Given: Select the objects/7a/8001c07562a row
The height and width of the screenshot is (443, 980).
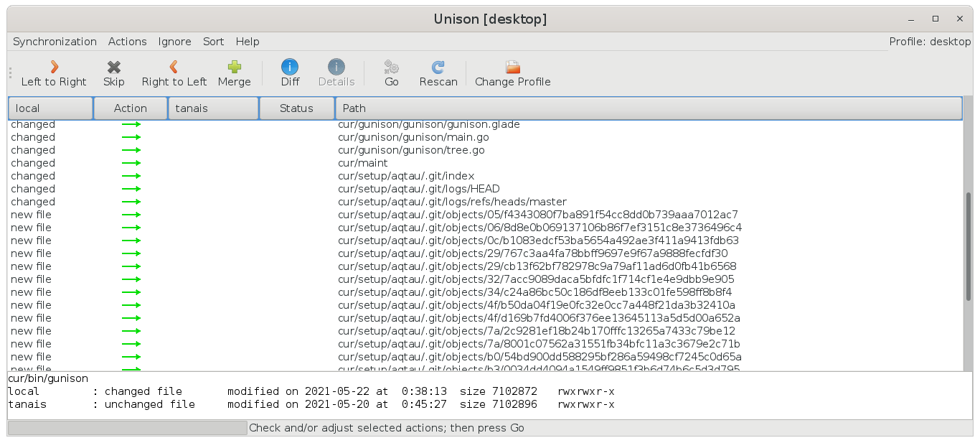Looking at the screenshot, I should pos(485,344).
